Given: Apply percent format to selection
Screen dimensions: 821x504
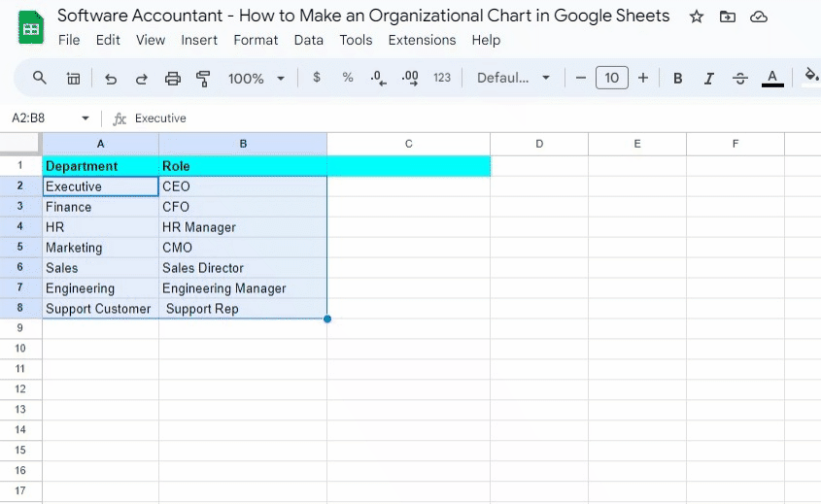Looking at the screenshot, I should click(348, 78).
